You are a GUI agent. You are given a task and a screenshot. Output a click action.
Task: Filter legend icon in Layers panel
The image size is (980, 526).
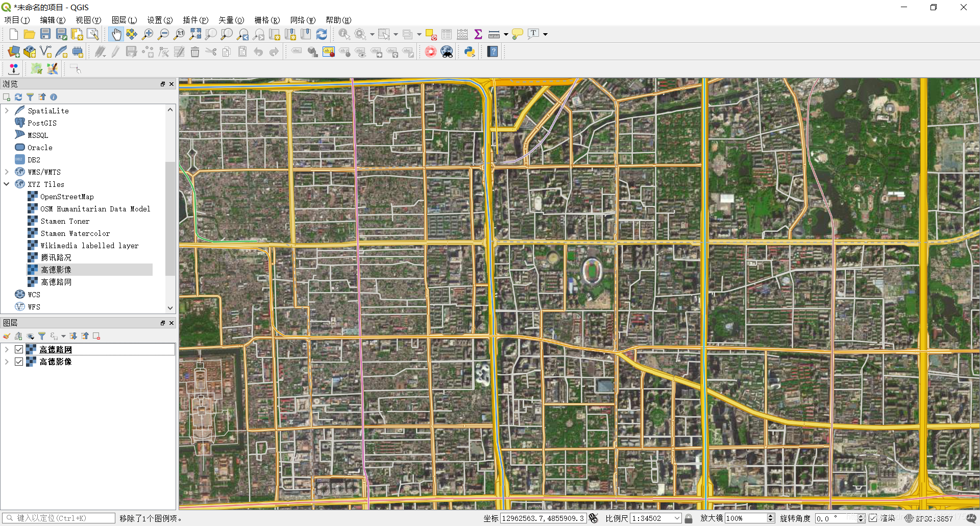click(x=42, y=336)
